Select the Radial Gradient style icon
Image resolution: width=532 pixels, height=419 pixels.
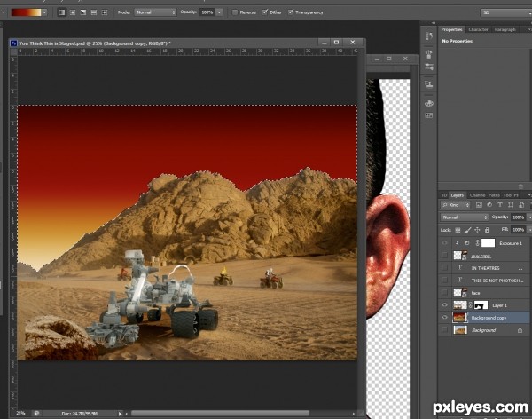[x=73, y=12]
